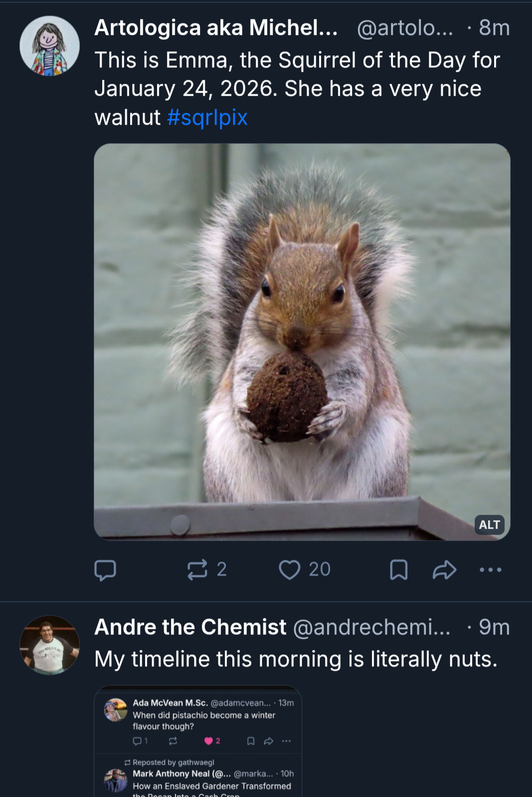532x797 pixels.
Task: Click the 8m timestamp on squirrel post
Action: coord(494,28)
